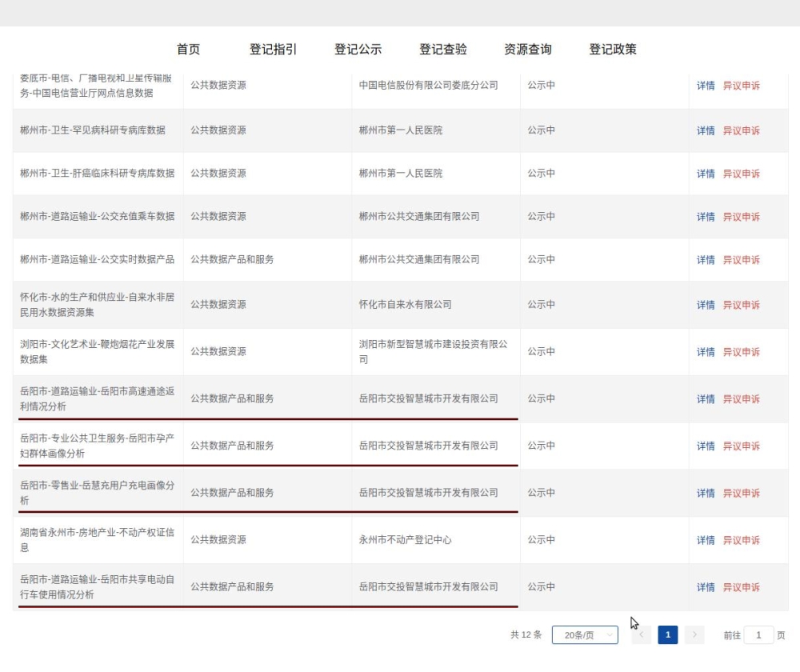The image size is (800, 672).
Task: File 异议申诉 for 浏阳市鞭炮烟花产业 row
Action: coord(741,353)
